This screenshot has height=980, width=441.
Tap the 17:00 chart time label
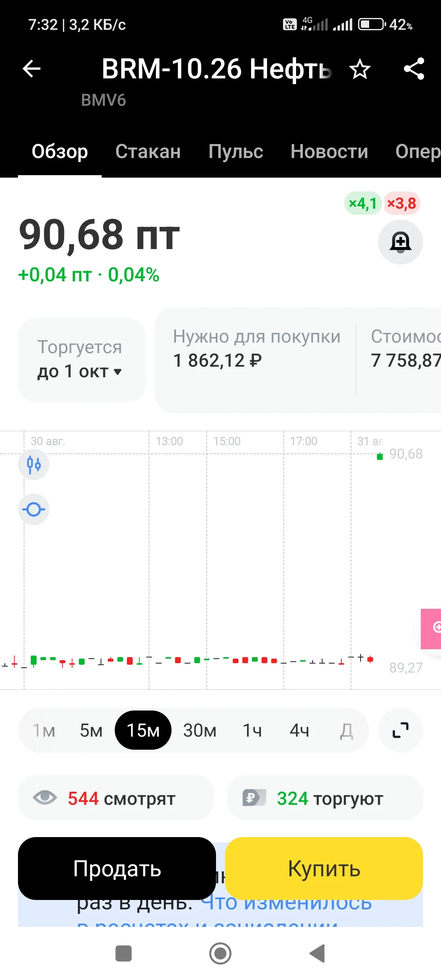[303, 441]
